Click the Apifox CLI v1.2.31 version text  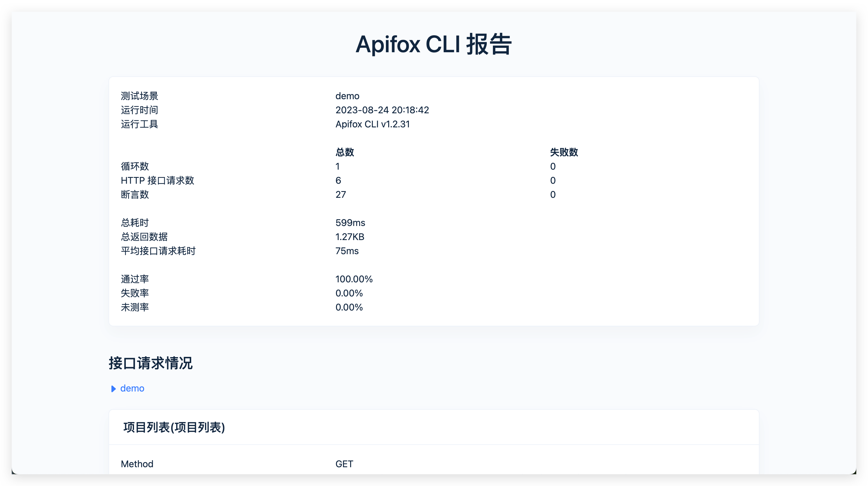(x=373, y=124)
